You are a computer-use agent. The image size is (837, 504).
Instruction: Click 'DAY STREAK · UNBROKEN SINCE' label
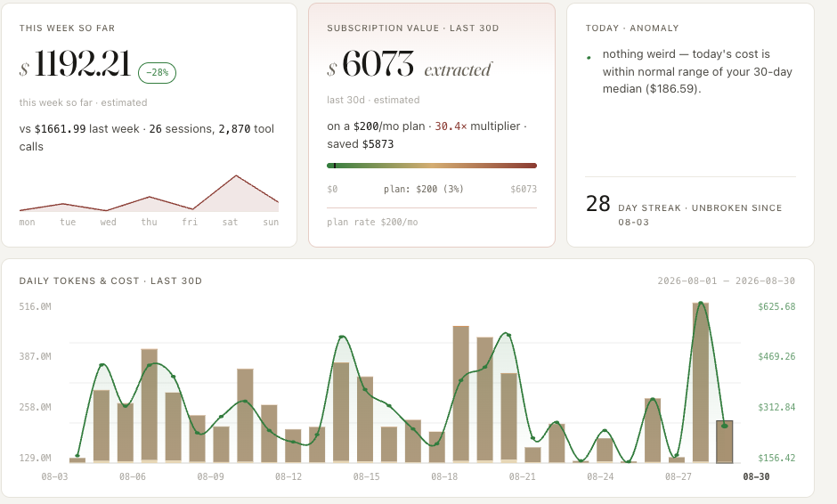700,207
